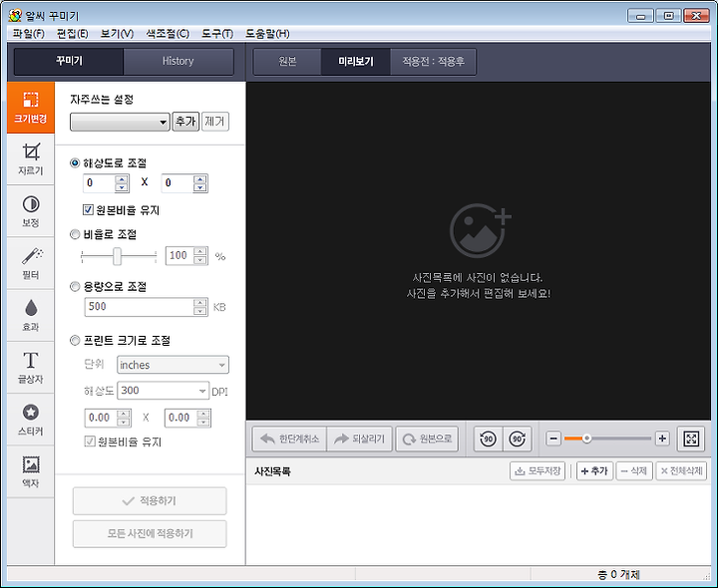Open the 자르기 crop tool
The width and height of the screenshot is (718, 588).
[x=31, y=159]
